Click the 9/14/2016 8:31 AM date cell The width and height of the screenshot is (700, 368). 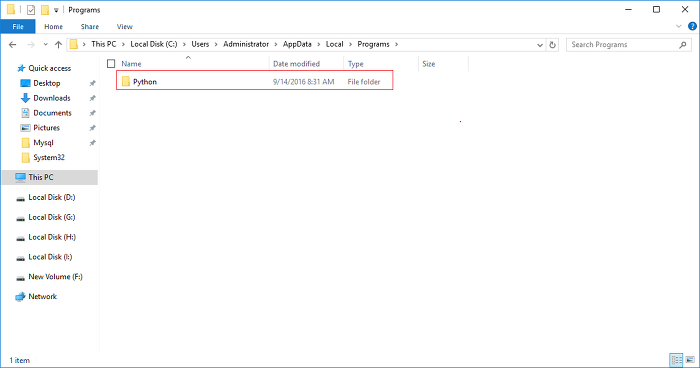(304, 82)
